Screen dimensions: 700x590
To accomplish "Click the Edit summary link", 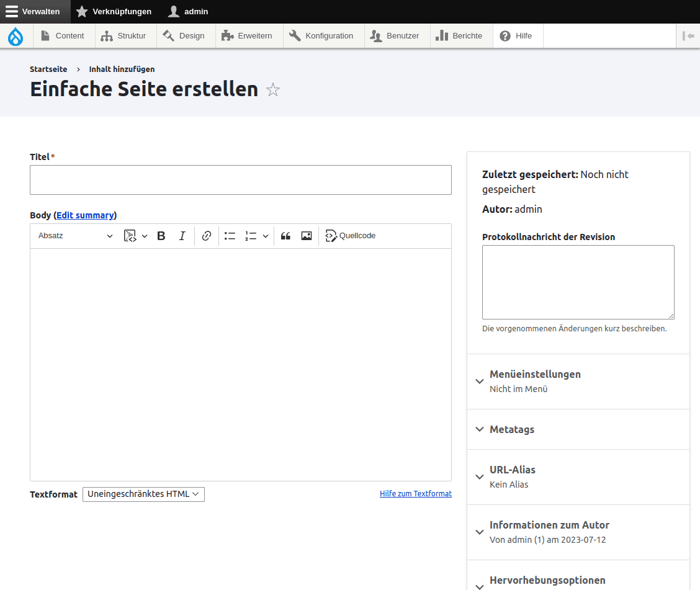I will [x=85, y=215].
